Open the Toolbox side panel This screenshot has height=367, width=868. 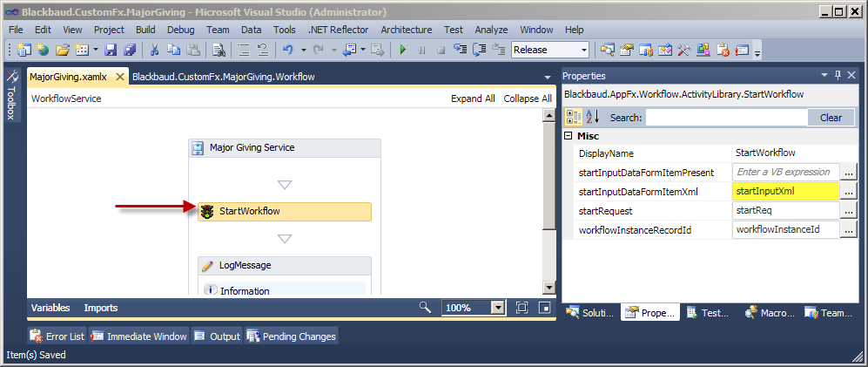click(x=11, y=96)
